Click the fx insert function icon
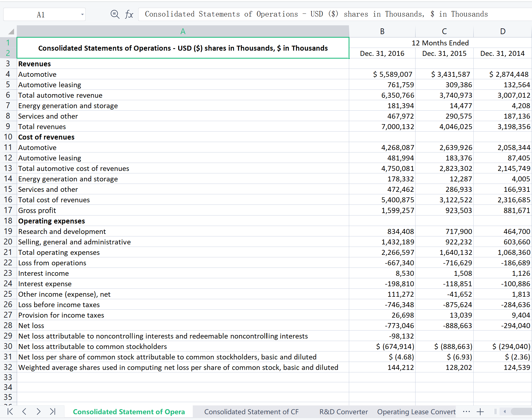The image size is (532, 420). click(x=129, y=14)
